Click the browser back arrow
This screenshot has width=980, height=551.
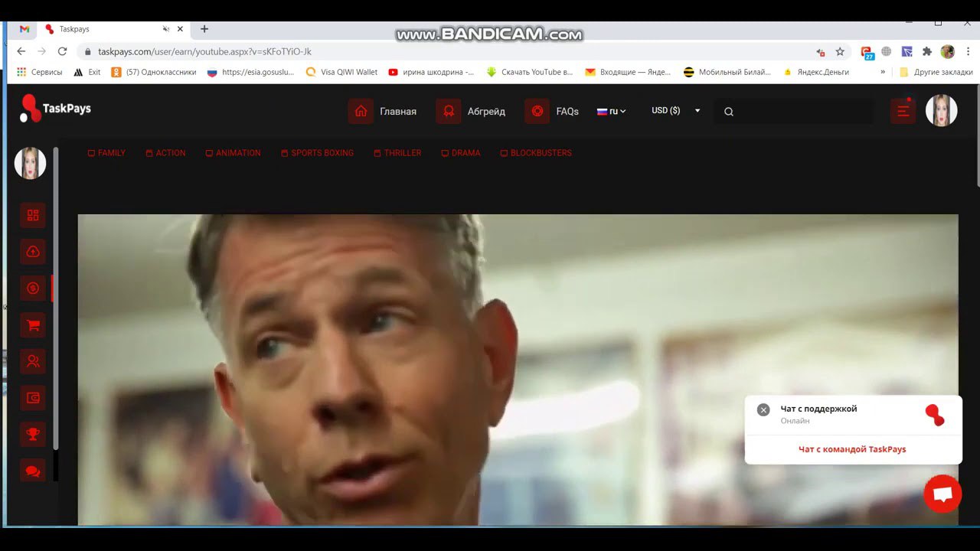pyautogui.click(x=21, y=51)
